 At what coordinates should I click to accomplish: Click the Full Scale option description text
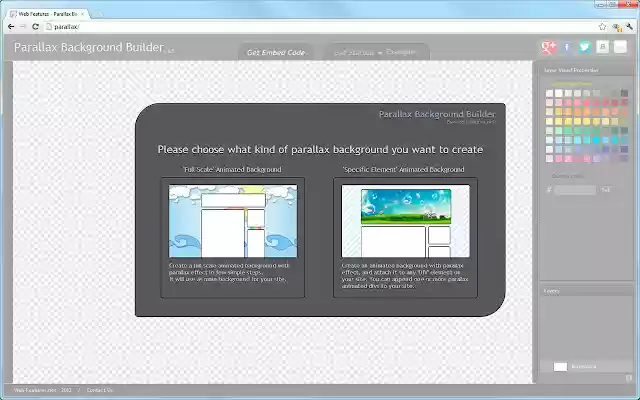tap(229, 272)
